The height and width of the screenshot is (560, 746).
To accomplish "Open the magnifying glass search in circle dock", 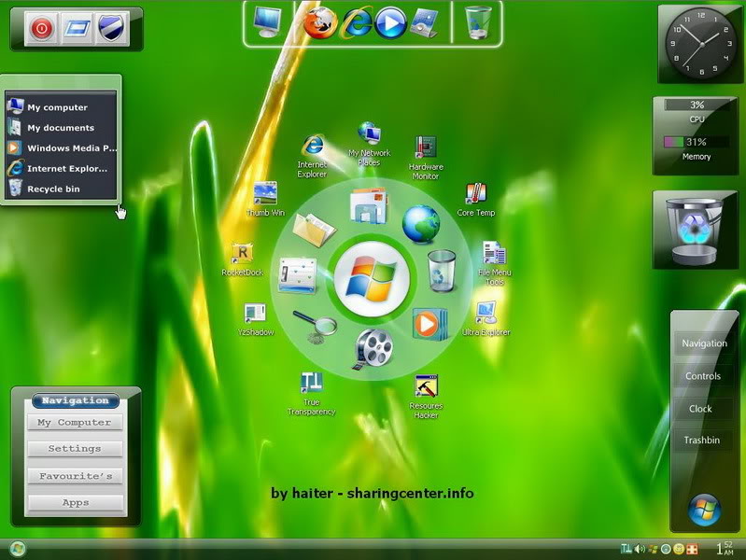I will (x=316, y=327).
